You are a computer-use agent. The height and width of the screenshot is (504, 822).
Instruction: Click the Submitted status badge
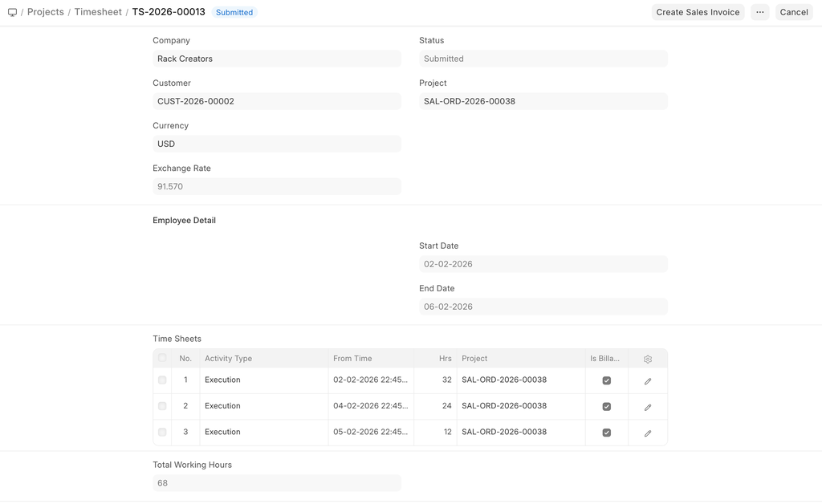[x=234, y=13]
